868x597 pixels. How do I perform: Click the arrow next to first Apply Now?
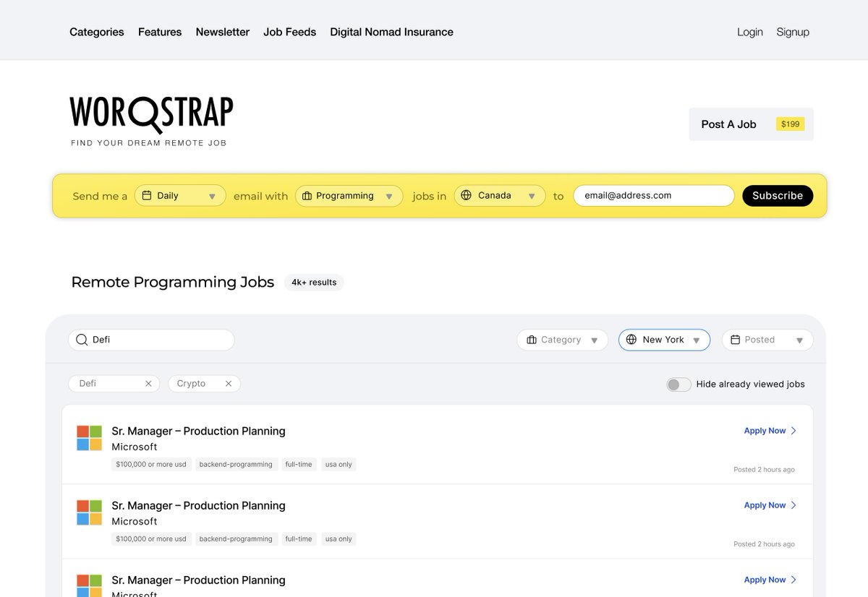pos(793,431)
